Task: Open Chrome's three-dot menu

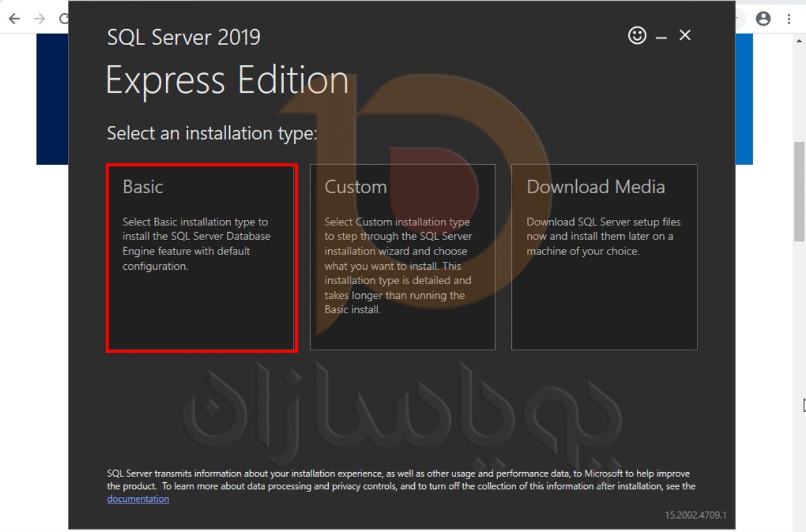Action: [789, 18]
